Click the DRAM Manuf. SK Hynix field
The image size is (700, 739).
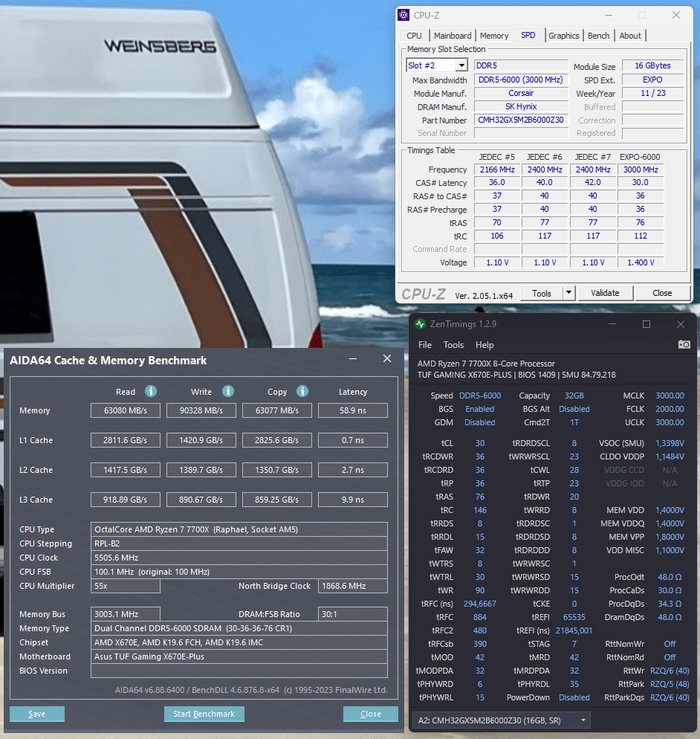[x=521, y=106]
